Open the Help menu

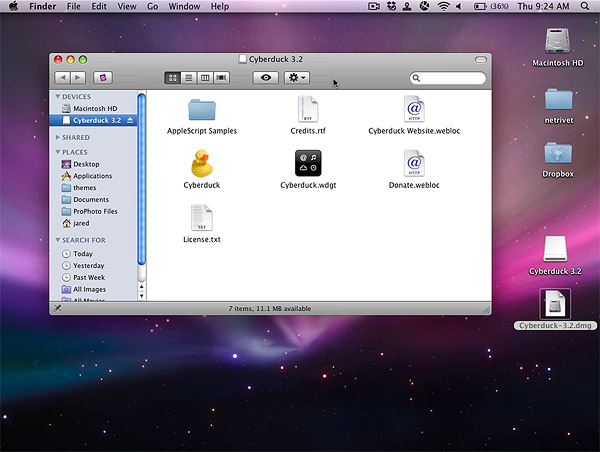click(220, 6)
